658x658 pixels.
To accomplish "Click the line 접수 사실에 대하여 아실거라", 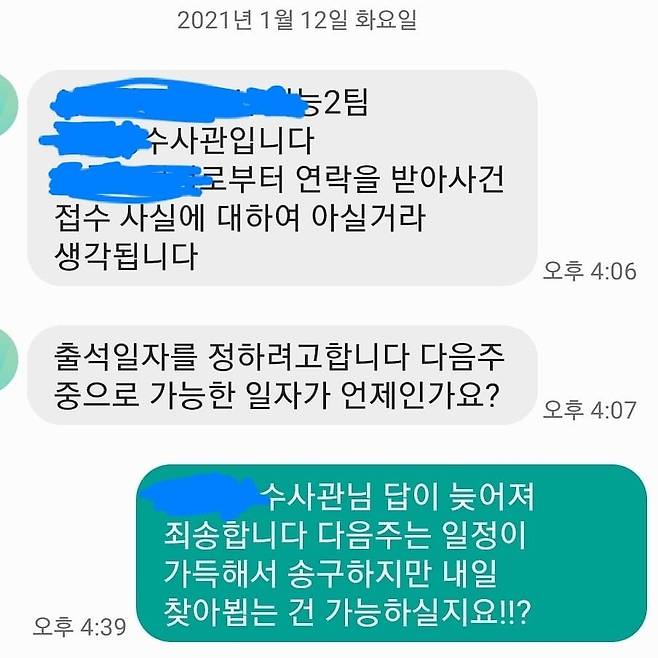I will pyautogui.click(x=240, y=218).
